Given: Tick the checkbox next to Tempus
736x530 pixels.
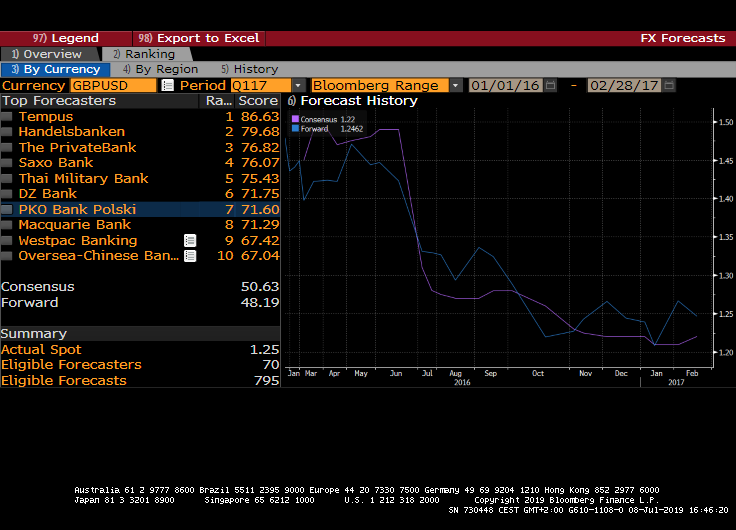Looking at the screenshot, I should click(x=7, y=117).
